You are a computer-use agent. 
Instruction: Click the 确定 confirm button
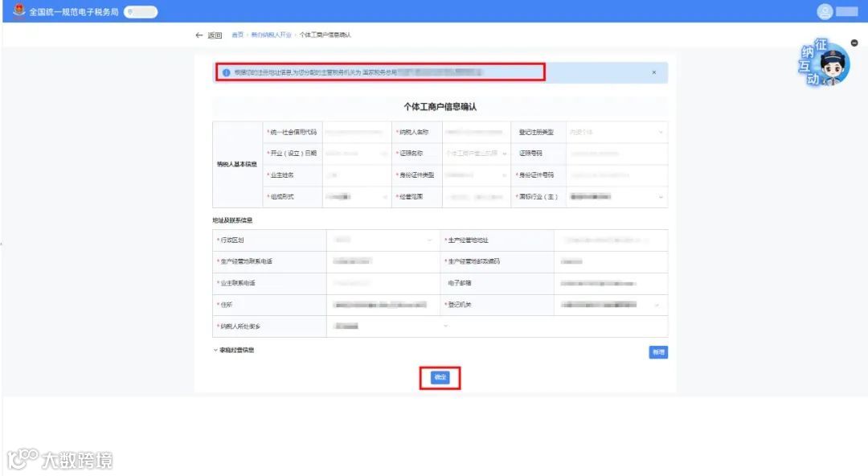tap(440, 377)
